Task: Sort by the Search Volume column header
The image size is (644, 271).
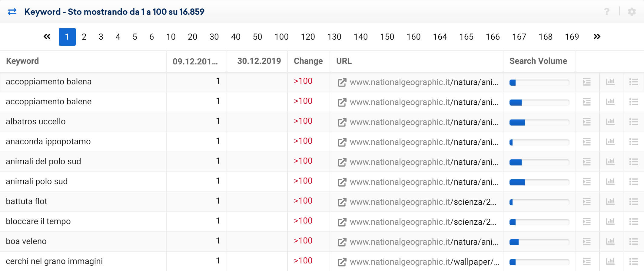Action: click(x=538, y=61)
